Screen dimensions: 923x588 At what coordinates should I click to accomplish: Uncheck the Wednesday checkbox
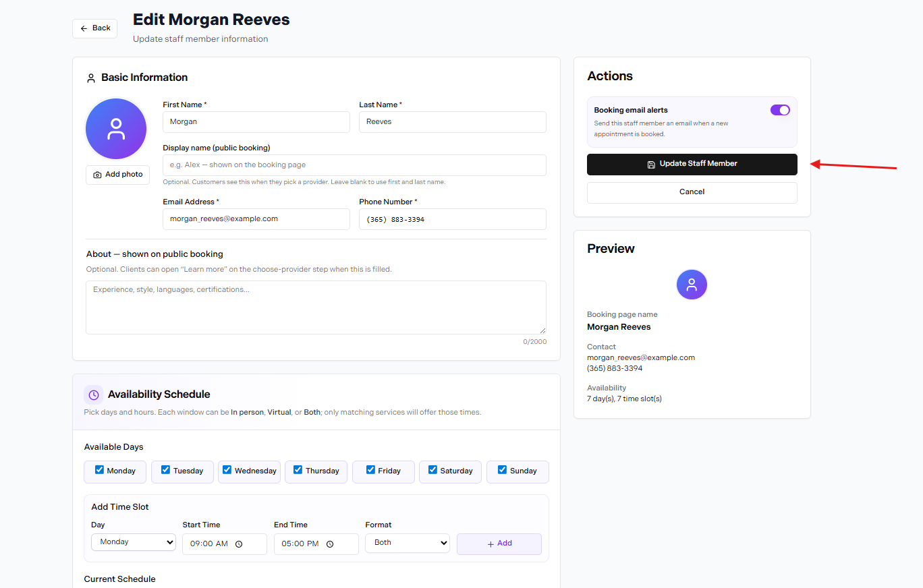227,470
